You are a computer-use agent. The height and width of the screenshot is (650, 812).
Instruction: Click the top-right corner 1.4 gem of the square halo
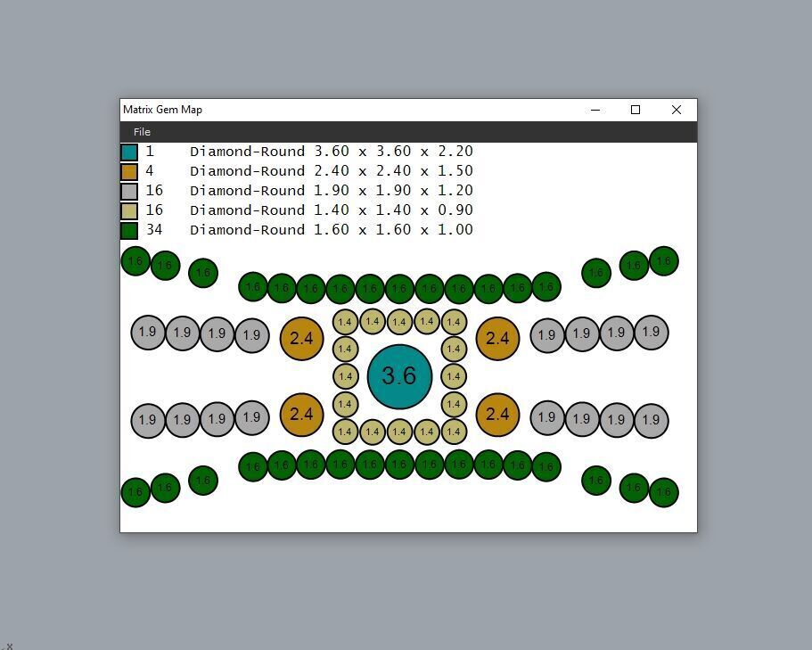click(455, 322)
